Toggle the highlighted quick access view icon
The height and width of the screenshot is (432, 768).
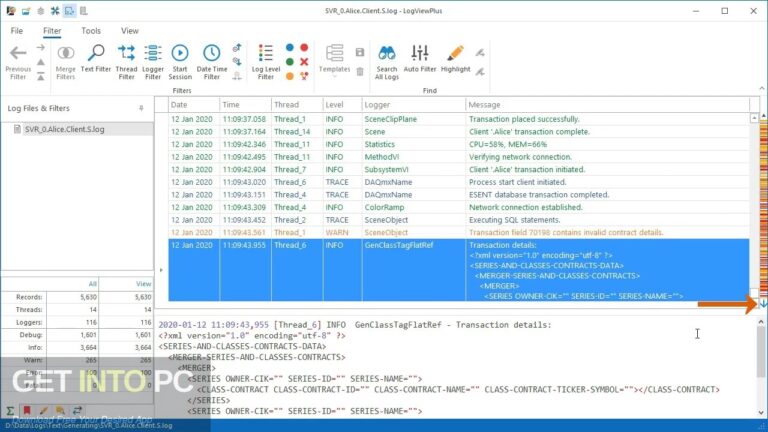70,11
